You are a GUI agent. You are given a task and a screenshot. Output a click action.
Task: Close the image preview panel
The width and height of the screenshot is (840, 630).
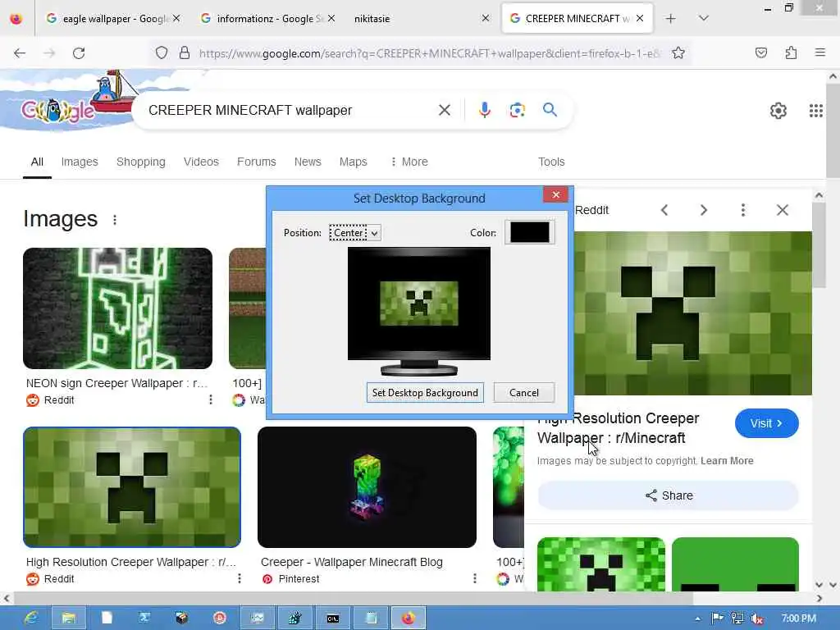click(782, 210)
